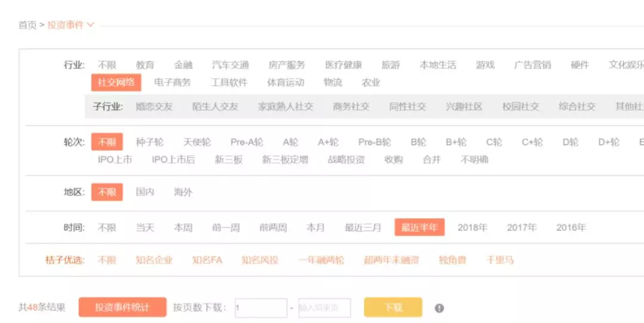This screenshot has width=644, height=323.
Task: Filter round by Pre-A轮
Action: click(x=247, y=142)
